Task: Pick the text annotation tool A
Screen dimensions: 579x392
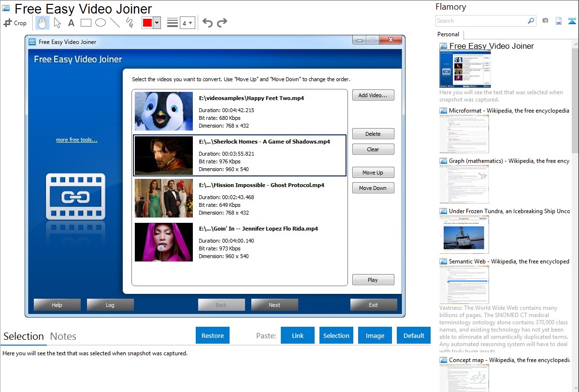Action: (x=71, y=23)
